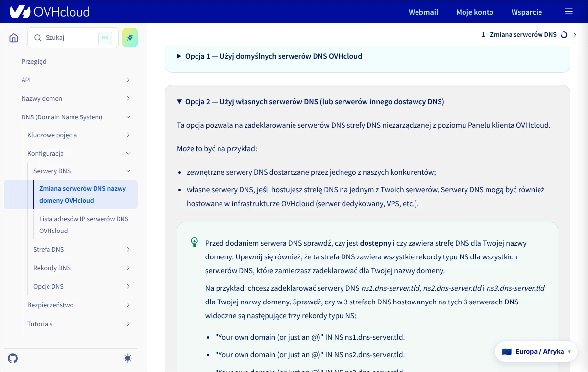The width and height of the screenshot is (588, 372).
Task: Click the lightbulb tip icon
Action: click(195, 242)
